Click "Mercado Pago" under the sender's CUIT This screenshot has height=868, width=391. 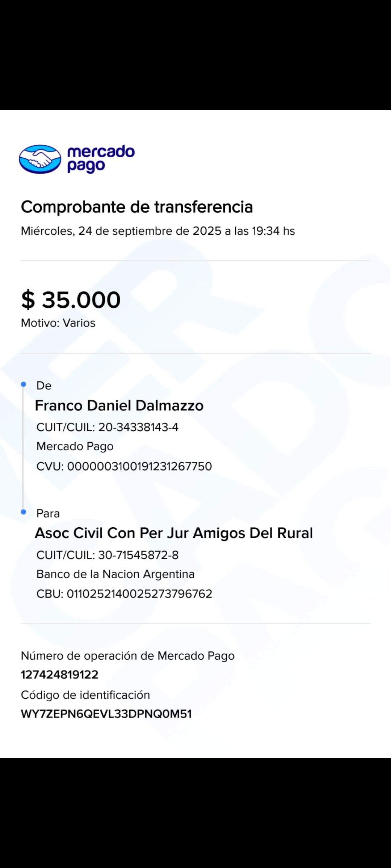point(75,446)
